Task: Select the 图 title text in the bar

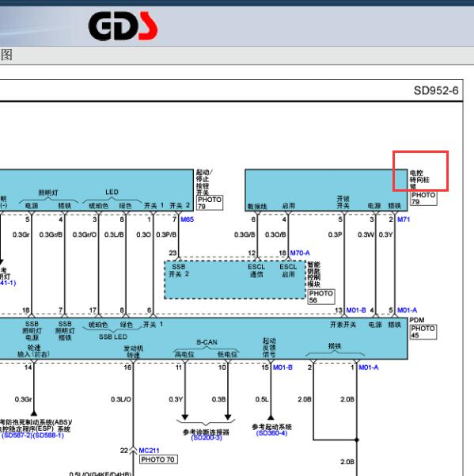Action: (6, 55)
